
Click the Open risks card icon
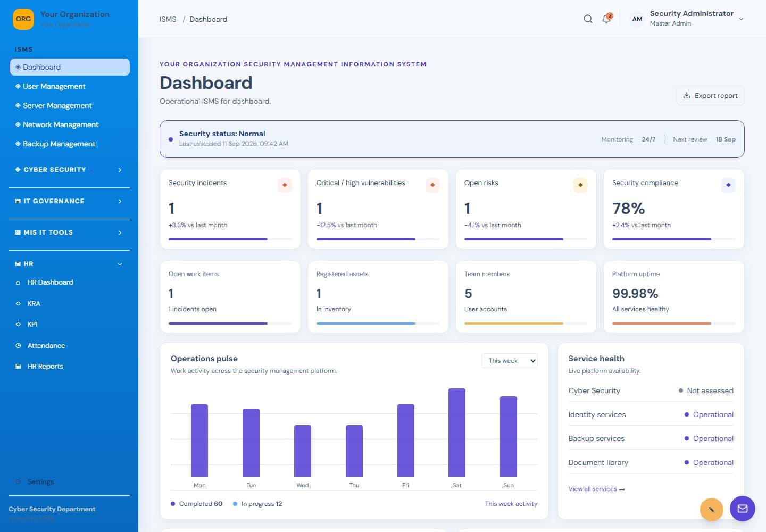[x=580, y=185]
